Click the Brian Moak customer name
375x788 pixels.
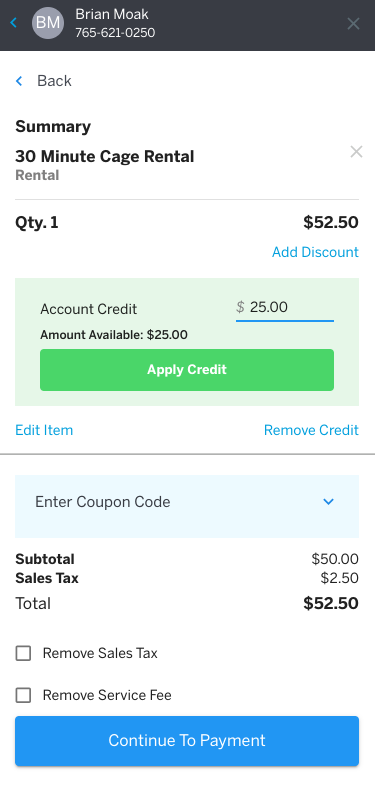tap(112, 14)
